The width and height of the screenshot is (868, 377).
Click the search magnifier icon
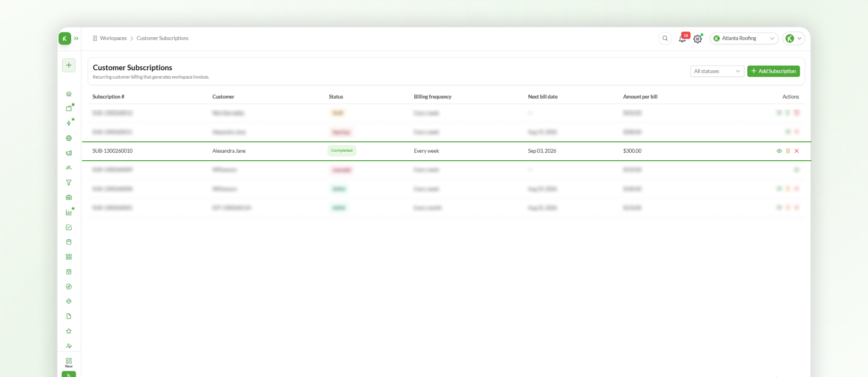tap(665, 39)
